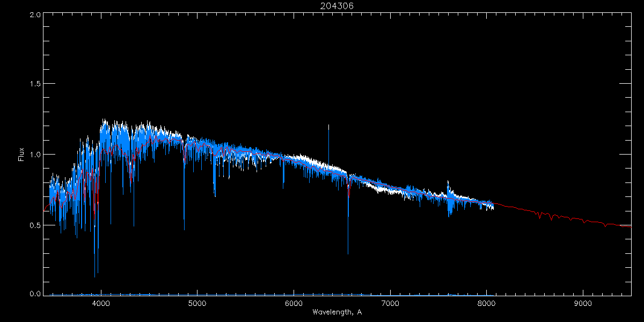The height and width of the screenshot is (322, 644).
Task: Click the tall blue emission spike peak near 6400
Action: [328, 126]
